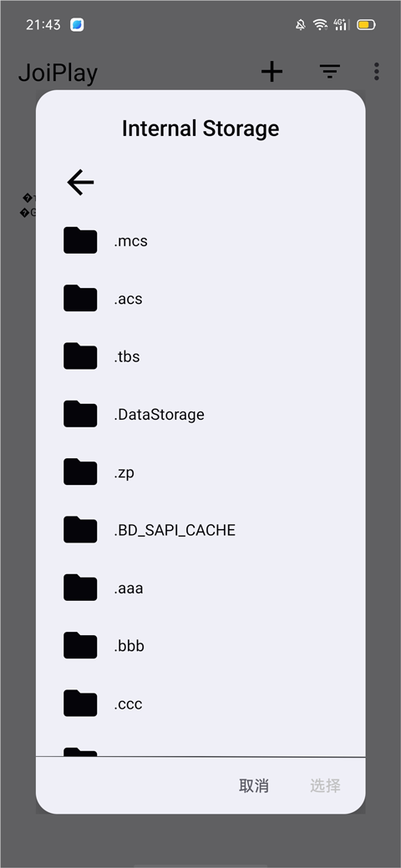Image resolution: width=401 pixels, height=868 pixels.
Task: Open the .mcs folder icon
Action: click(x=80, y=241)
